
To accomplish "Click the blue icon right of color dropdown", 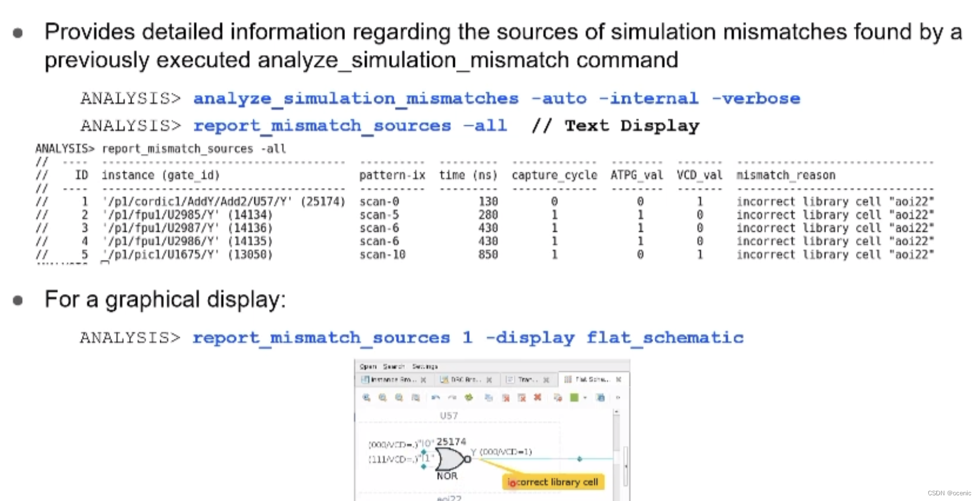I will [x=600, y=398].
